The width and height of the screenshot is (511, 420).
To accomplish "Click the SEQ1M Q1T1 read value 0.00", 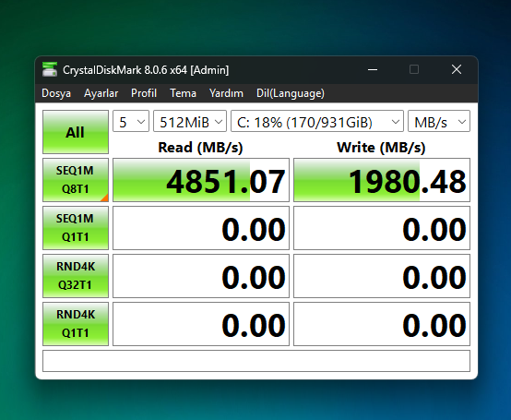I will coord(201,228).
